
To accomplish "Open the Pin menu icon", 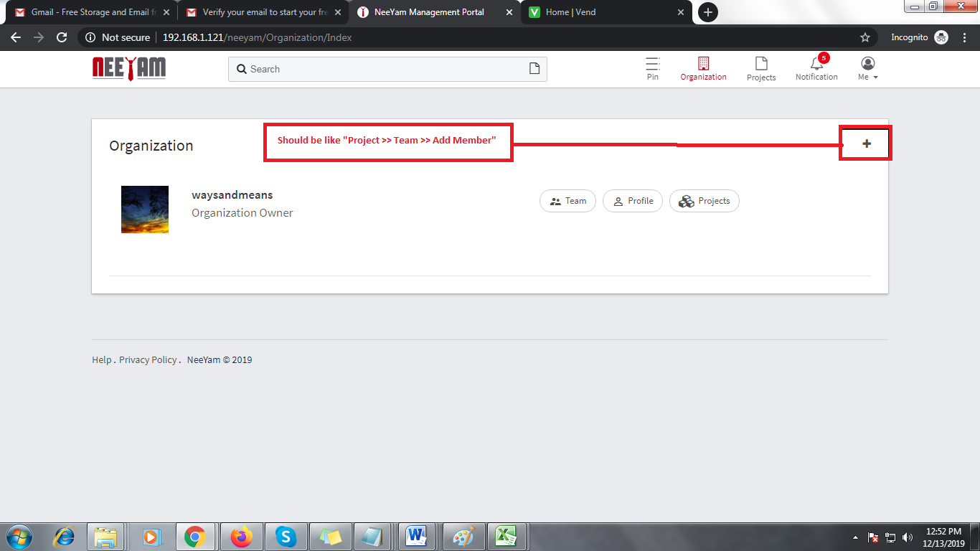I will [x=652, y=65].
